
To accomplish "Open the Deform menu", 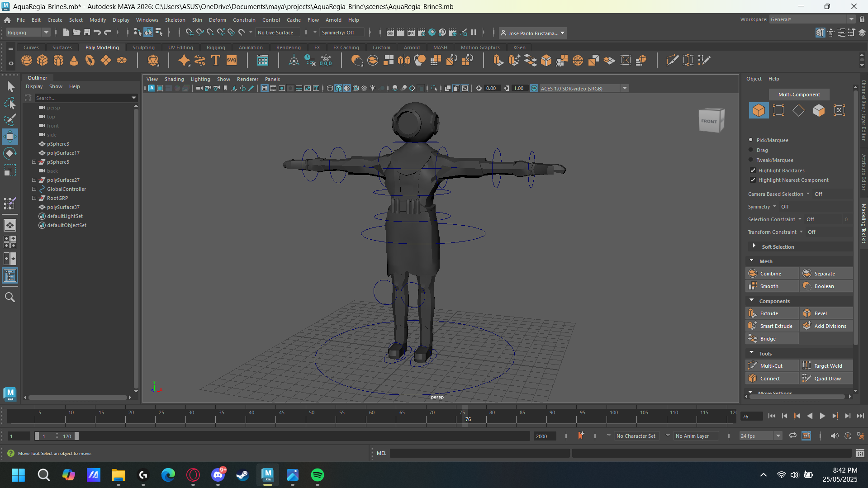I will (217, 20).
